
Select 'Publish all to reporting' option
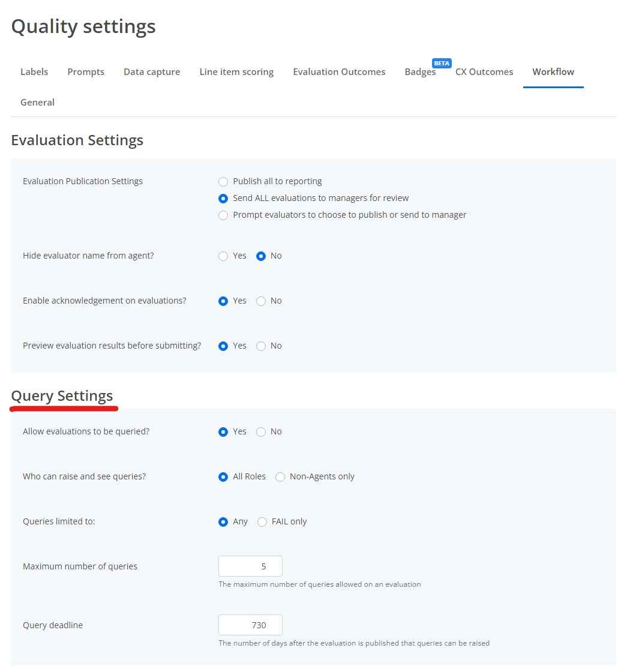click(223, 181)
